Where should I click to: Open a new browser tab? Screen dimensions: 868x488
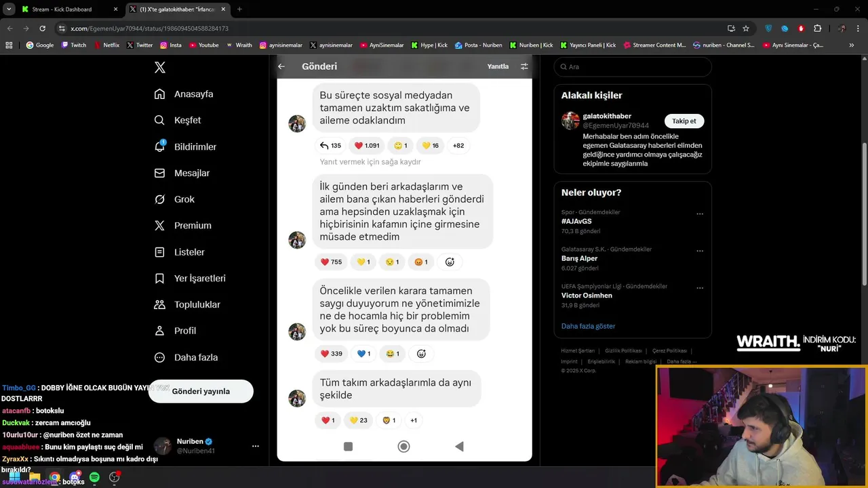click(239, 9)
